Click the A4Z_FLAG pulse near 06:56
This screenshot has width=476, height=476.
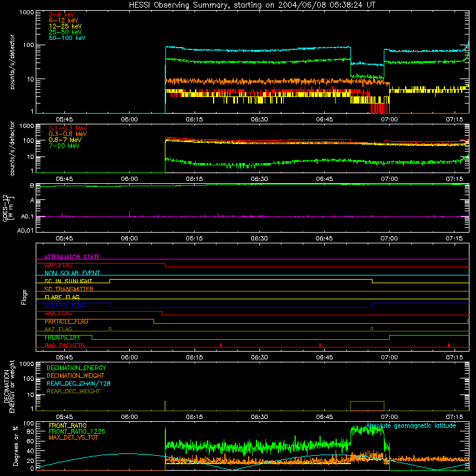coord(372,330)
